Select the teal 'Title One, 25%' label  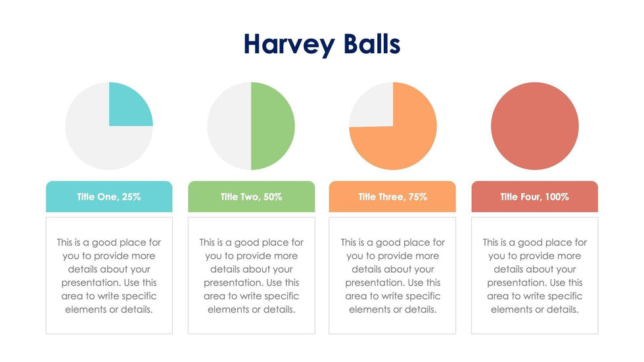[x=109, y=196]
